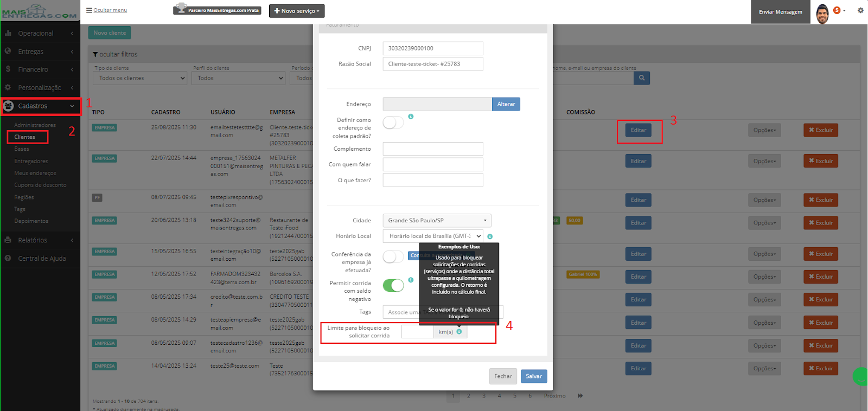Click the notification badge showing 5

(x=837, y=10)
